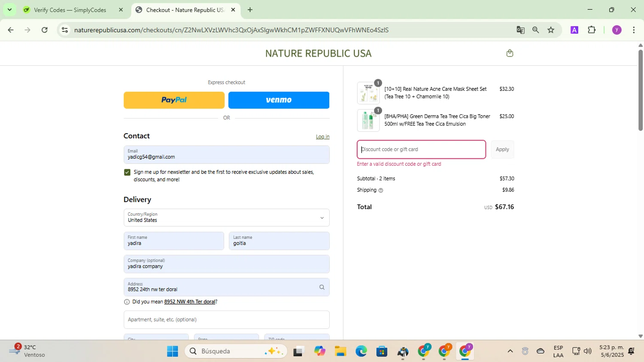
Task: Click the address search magnifier icon
Action: click(322, 287)
